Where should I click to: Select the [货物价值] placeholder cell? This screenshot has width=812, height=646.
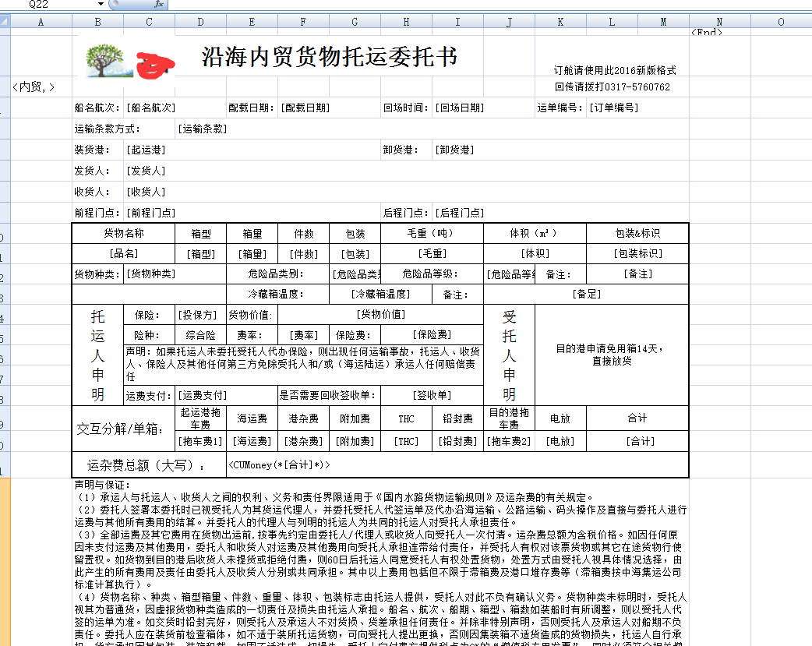(380, 315)
